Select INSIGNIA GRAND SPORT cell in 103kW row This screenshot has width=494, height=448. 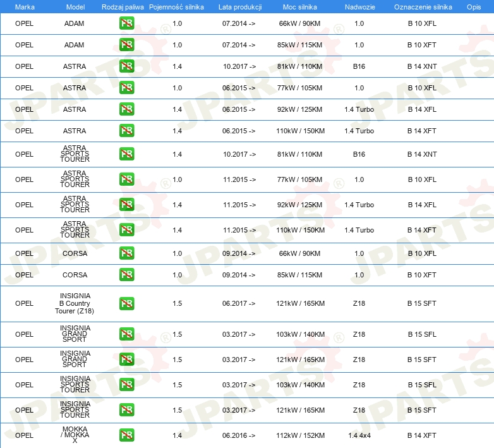click(75, 334)
